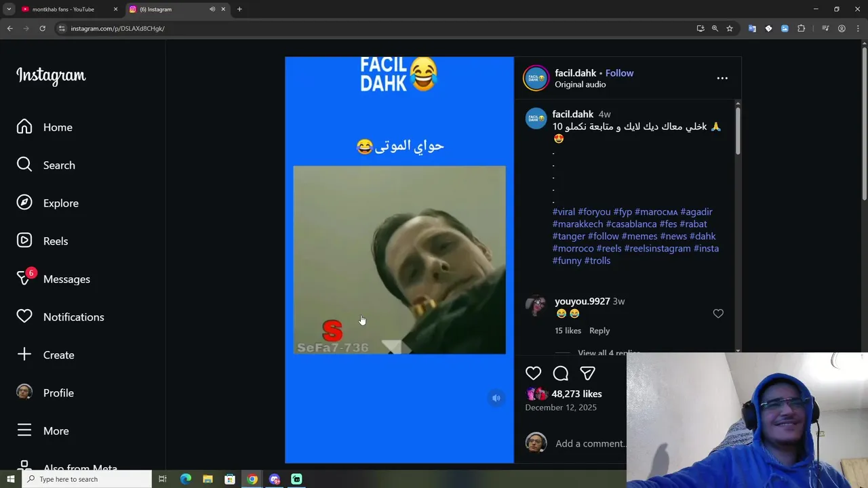Viewport: 868px width, 488px height.
Task: Open the Windows Start menu
Action: (x=11, y=479)
